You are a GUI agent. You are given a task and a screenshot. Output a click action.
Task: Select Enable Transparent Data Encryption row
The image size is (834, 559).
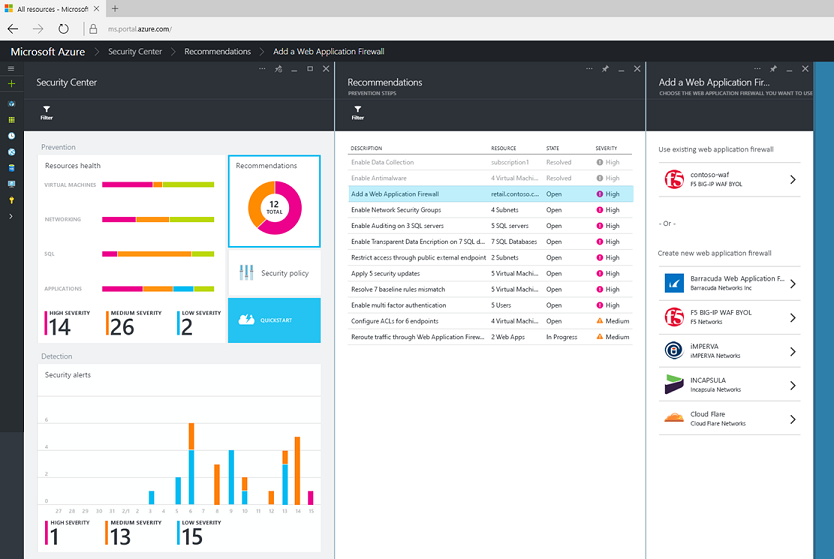490,242
